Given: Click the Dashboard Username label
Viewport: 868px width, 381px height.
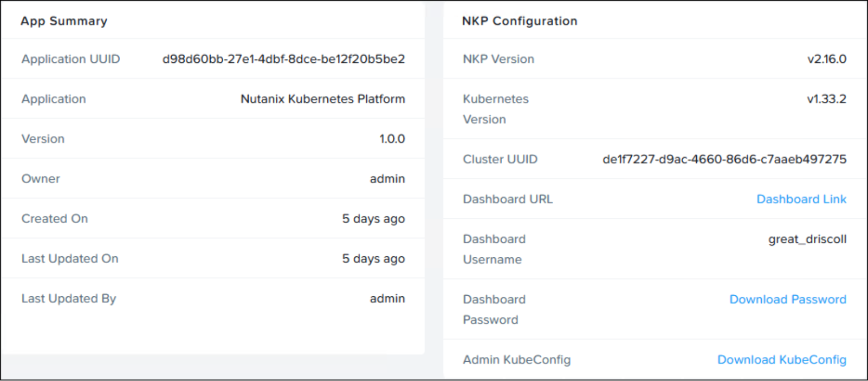Looking at the screenshot, I should (x=494, y=249).
